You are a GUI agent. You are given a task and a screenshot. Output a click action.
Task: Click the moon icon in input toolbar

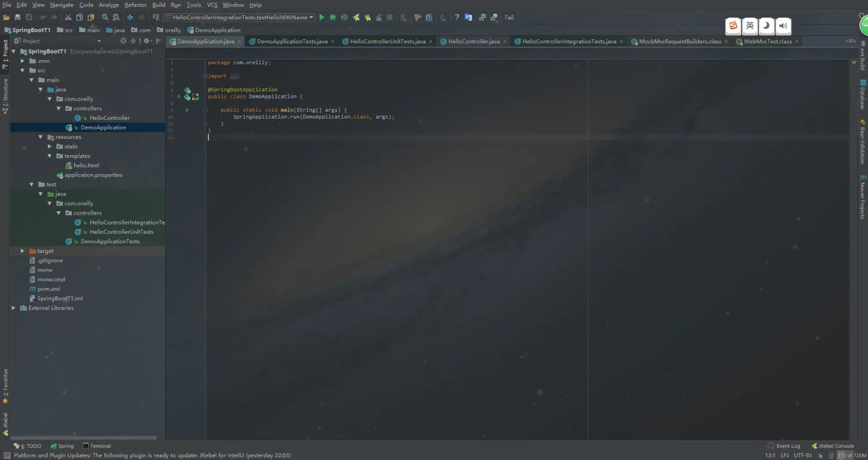[767, 25]
